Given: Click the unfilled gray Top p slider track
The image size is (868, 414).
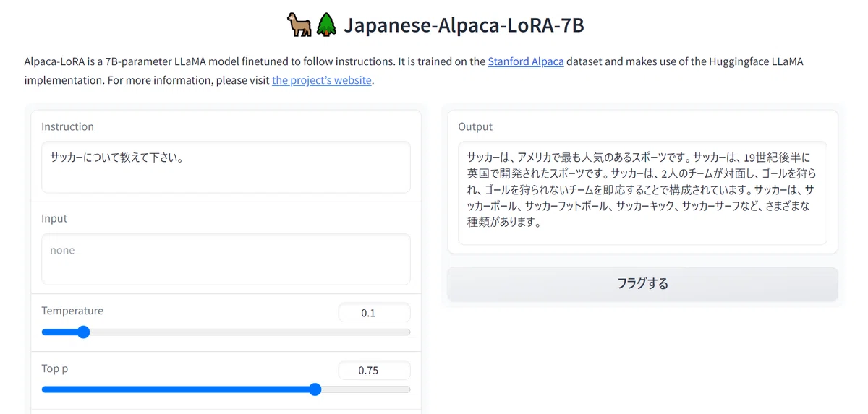Looking at the screenshot, I should (x=365, y=389).
